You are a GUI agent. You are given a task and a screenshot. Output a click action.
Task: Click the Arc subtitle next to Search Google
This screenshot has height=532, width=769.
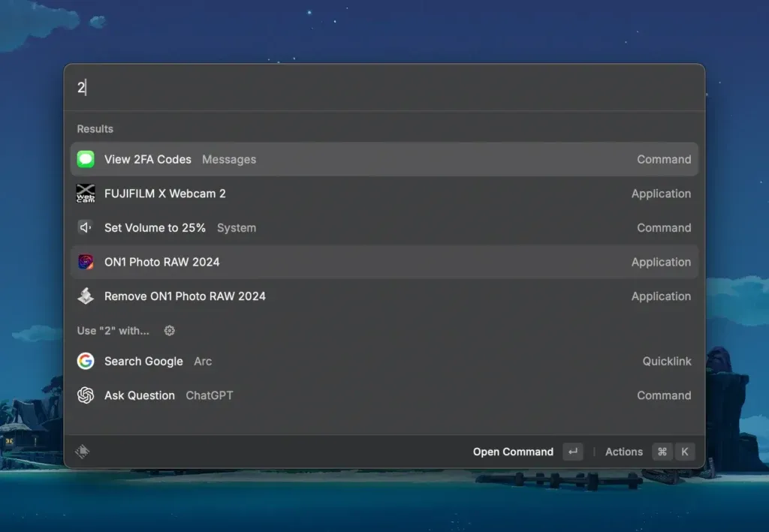(203, 361)
